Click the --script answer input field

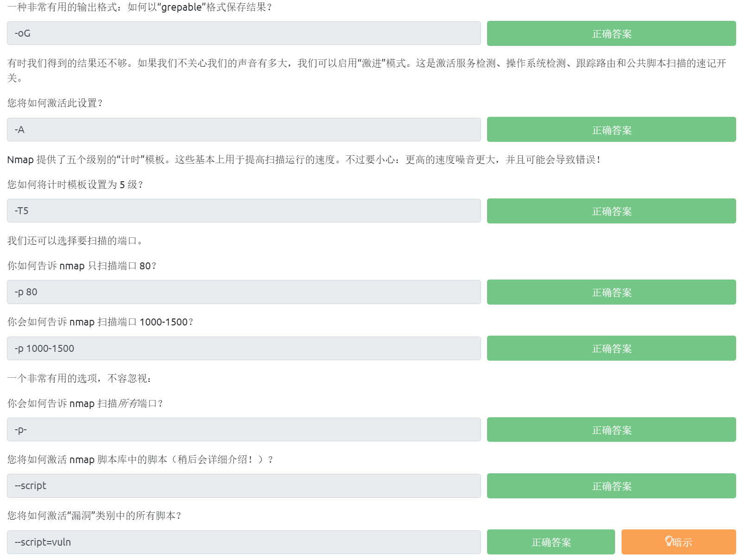click(244, 486)
